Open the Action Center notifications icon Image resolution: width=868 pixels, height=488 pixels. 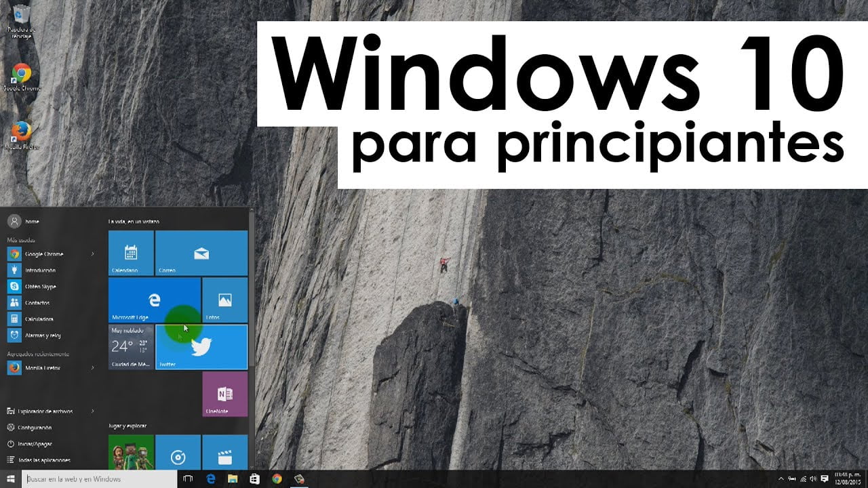pyautogui.click(x=824, y=479)
